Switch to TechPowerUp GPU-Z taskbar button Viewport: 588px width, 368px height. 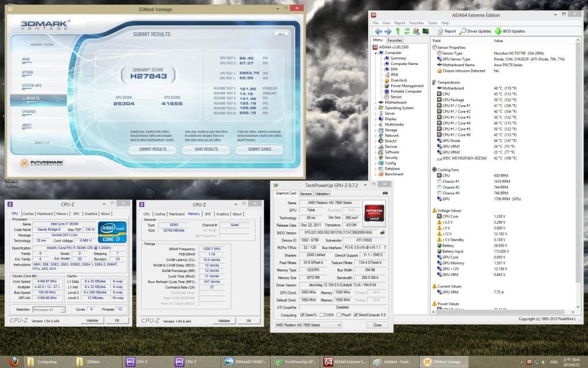[x=296, y=362]
